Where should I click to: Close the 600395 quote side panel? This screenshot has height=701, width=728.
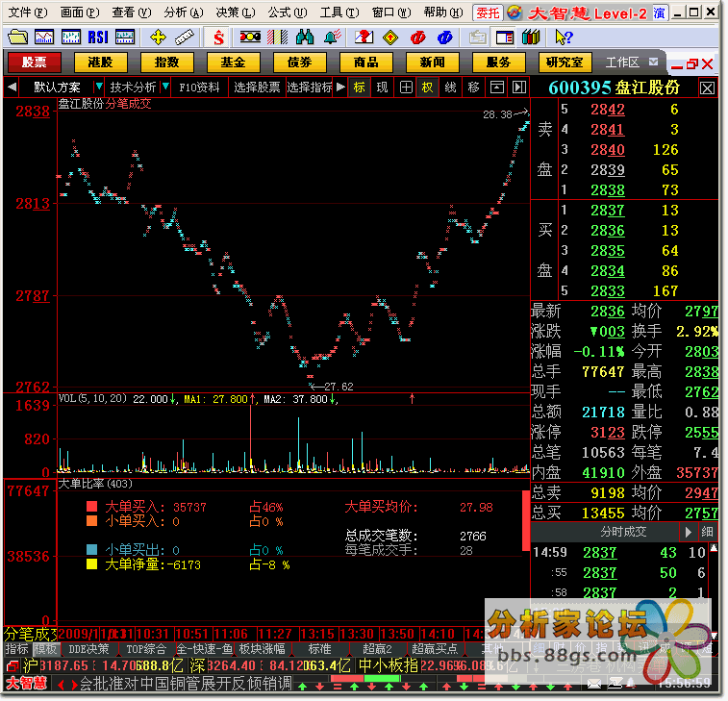708,88
